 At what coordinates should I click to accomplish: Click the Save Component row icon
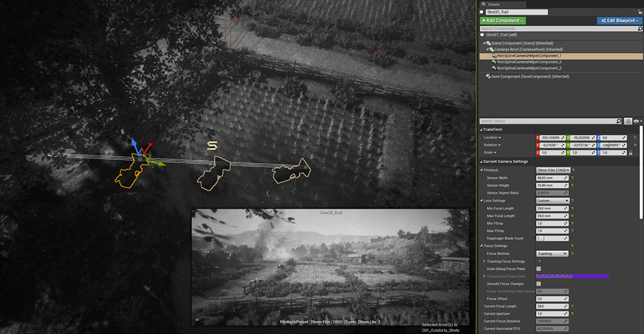488,77
